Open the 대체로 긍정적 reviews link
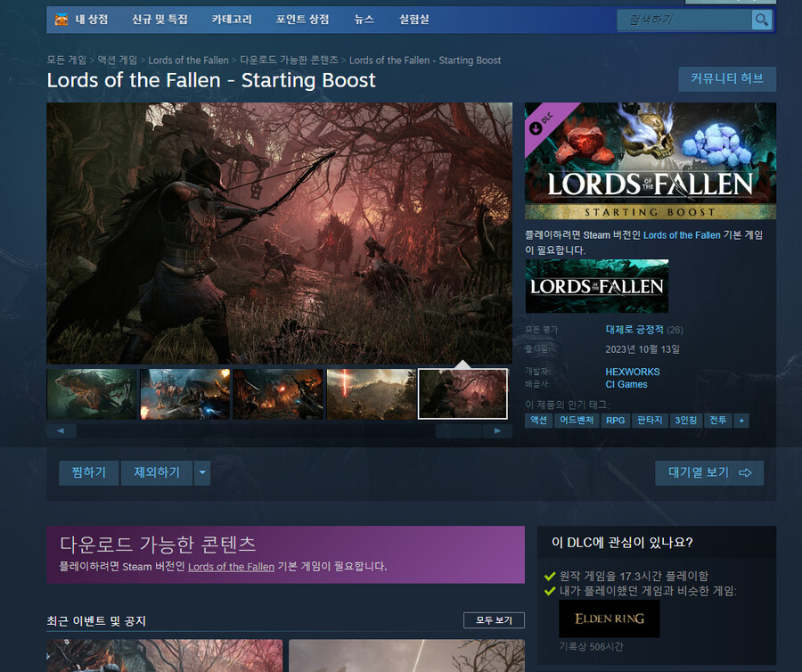This screenshot has height=672, width=802. tap(634, 330)
